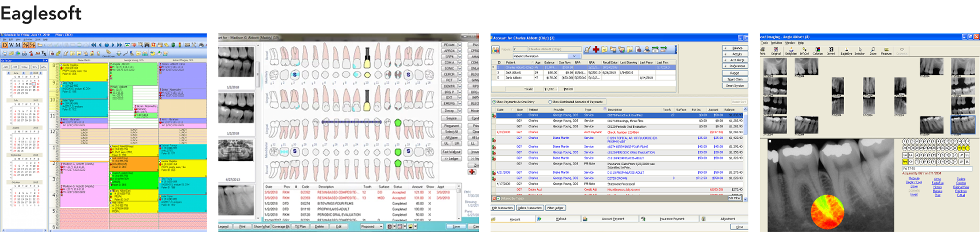Click pencil edit icon in account toolbar

point(587,50)
